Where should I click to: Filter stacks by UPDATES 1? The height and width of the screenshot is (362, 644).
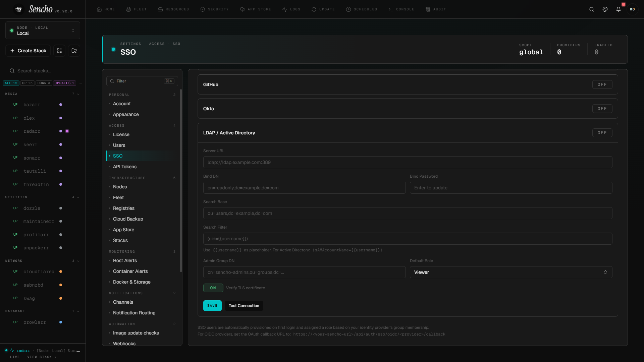64,83
